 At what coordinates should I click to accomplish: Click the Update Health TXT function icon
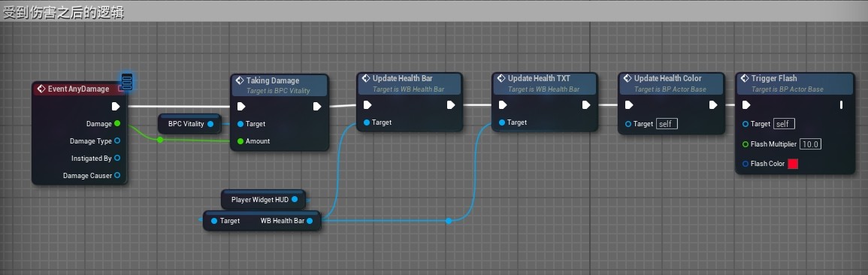point(501,79)
